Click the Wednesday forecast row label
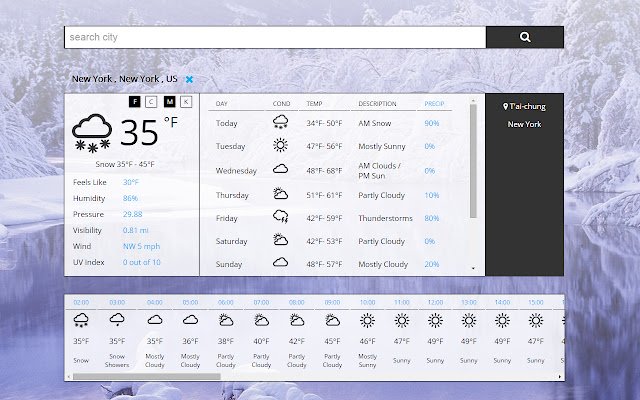 [236, 171]
